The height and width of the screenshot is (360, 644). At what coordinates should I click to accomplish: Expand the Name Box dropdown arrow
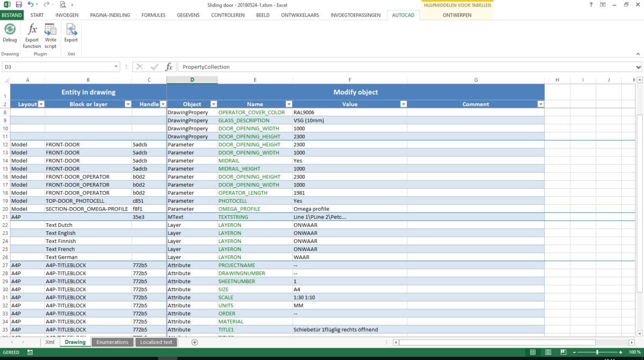[x=116, y=67]
